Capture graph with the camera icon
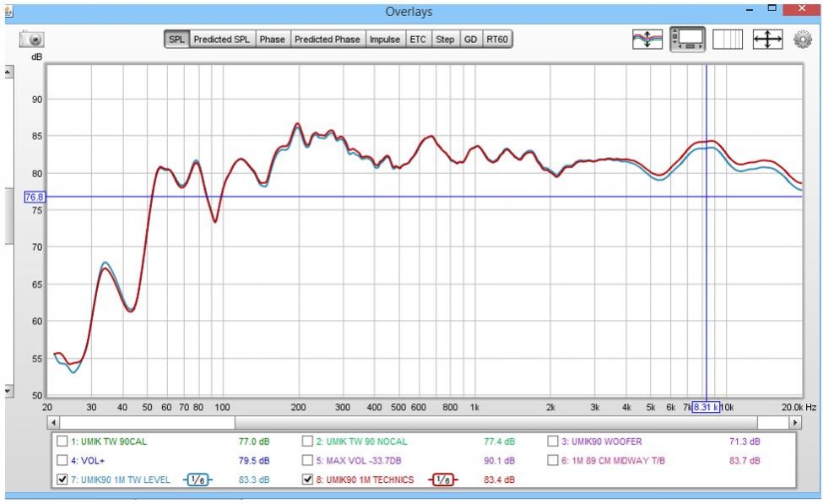The height and width of the screenshot is (504, 823). (x=31, y=40)
